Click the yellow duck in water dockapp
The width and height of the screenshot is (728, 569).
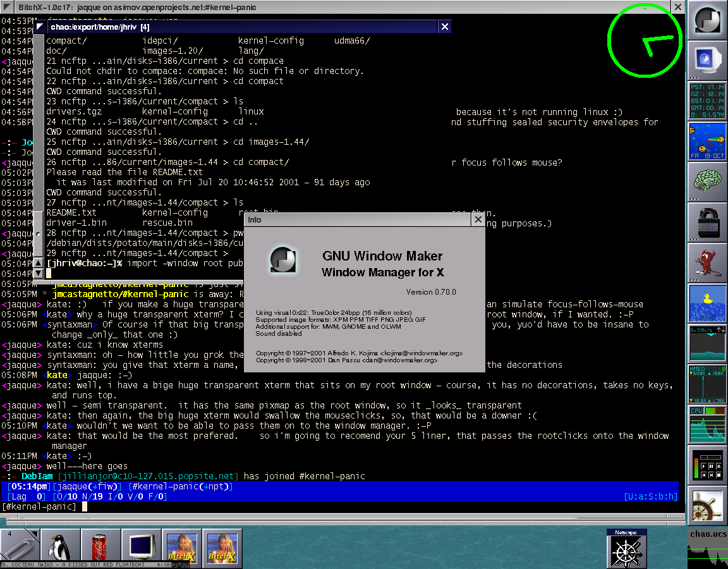(x=708, y=303)
